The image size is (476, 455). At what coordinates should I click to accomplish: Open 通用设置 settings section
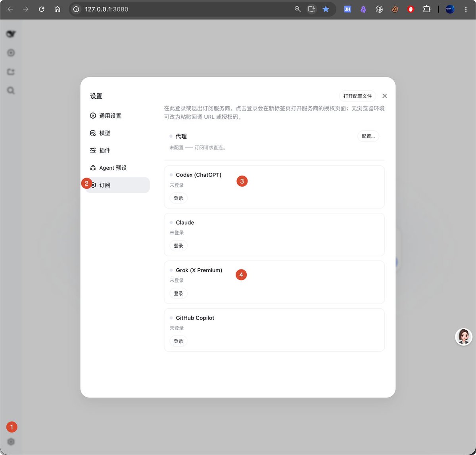117,116
